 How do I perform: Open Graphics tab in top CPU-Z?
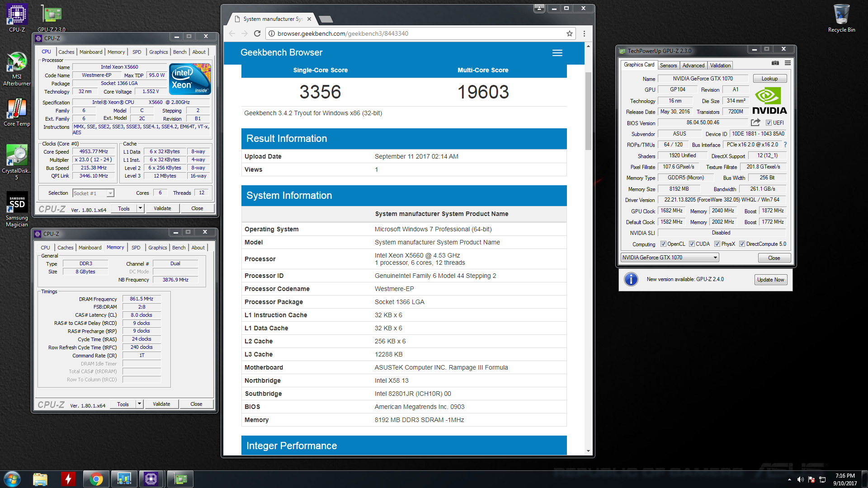158,52
